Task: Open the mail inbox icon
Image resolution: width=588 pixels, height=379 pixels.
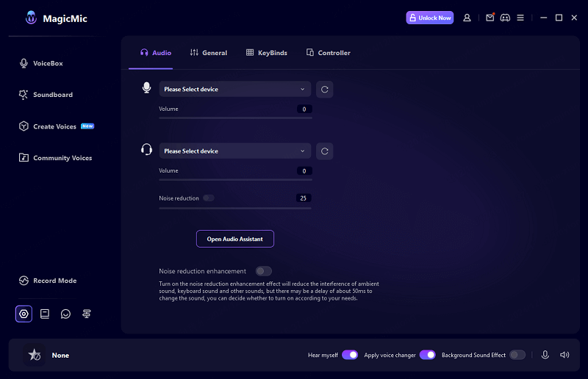Action: pos(490,18)
